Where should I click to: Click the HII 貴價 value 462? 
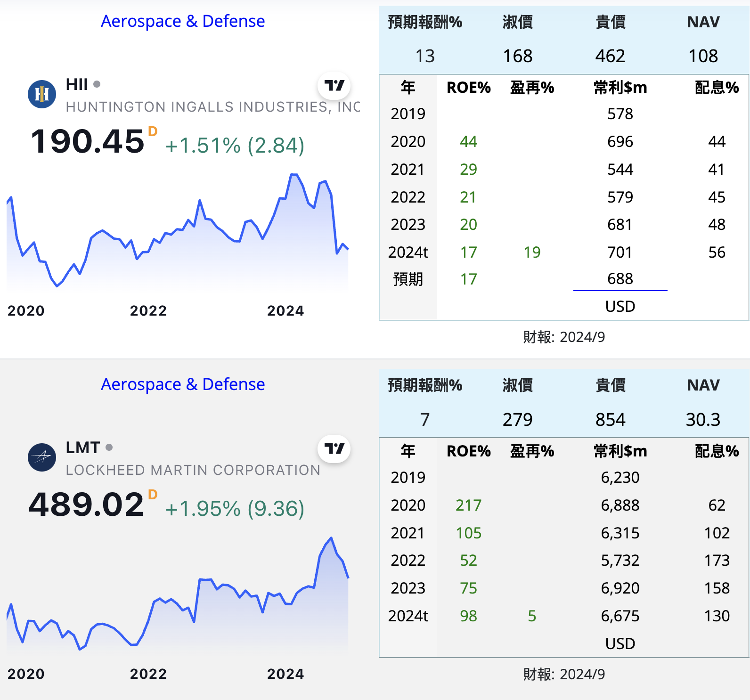point(610,56)
